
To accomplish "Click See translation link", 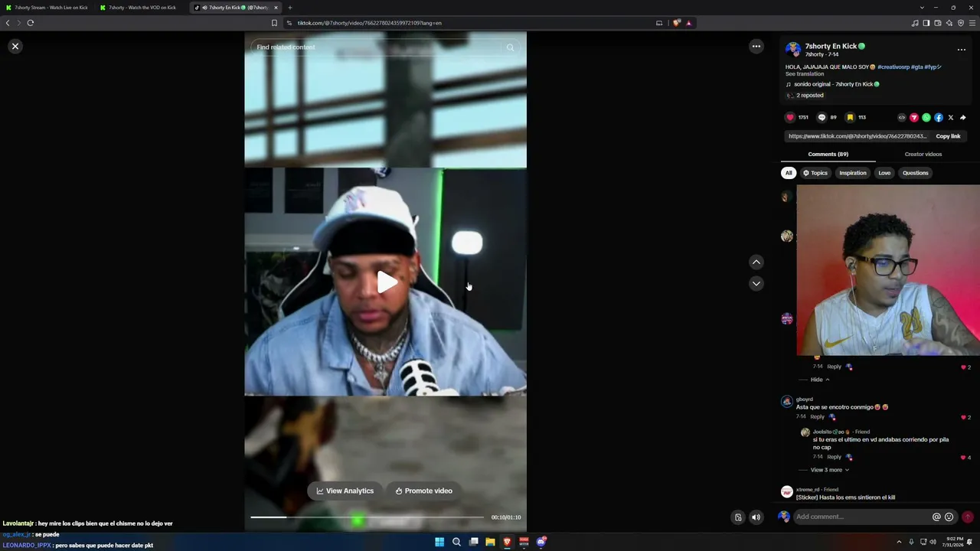I will tap(804, 74).
